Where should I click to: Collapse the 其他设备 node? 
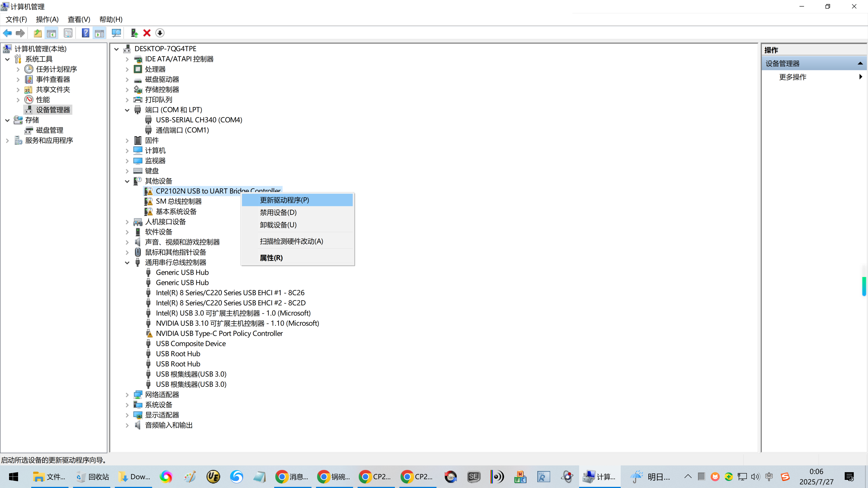[127, 181]
